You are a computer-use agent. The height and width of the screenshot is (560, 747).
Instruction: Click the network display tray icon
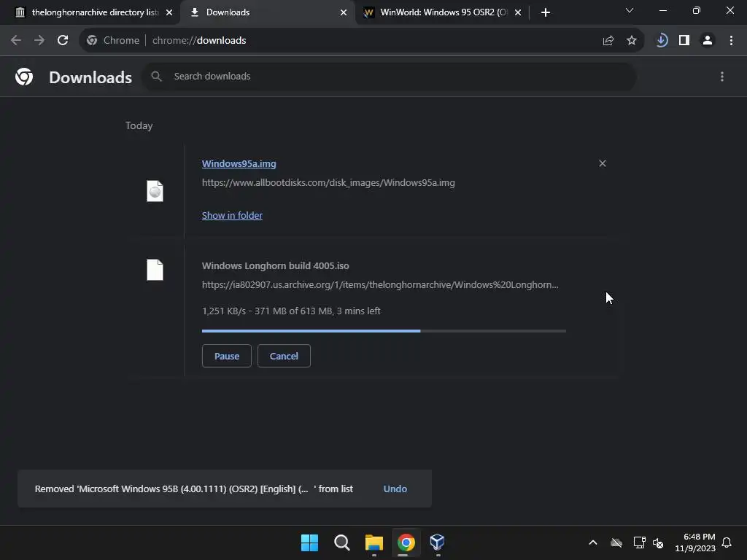pos(639,542)
